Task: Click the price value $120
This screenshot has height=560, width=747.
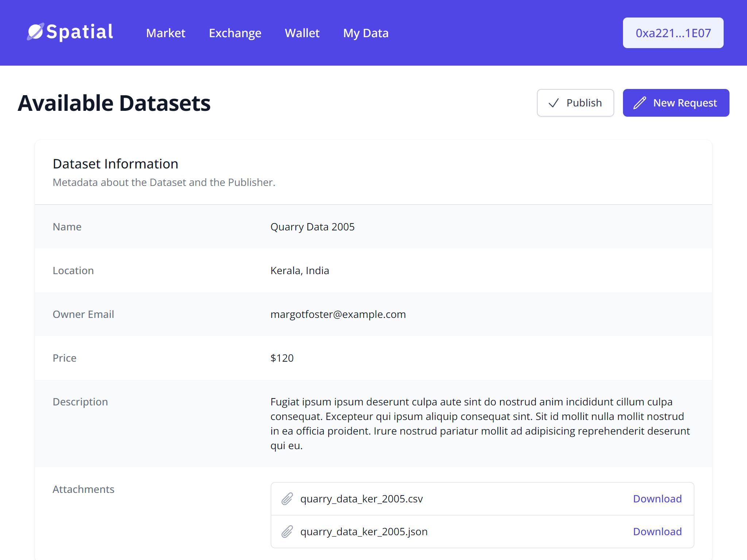Action: coord(282,358)
